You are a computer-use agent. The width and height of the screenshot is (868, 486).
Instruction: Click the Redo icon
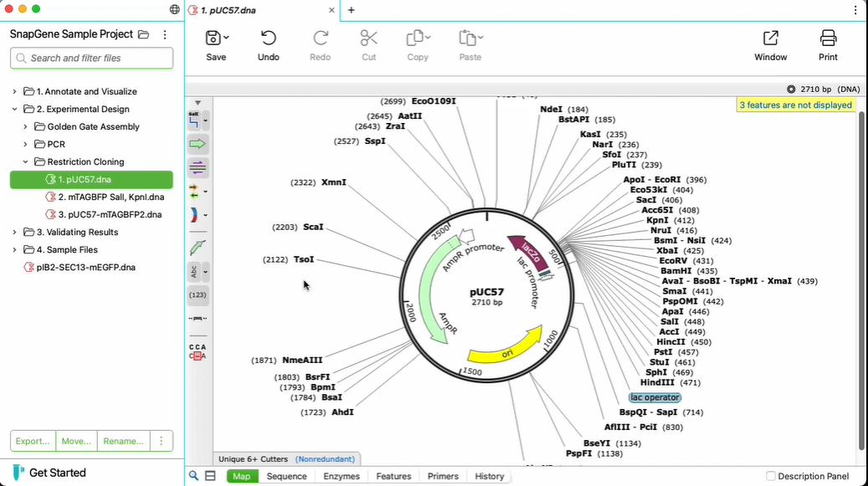(x=321, y=38)
